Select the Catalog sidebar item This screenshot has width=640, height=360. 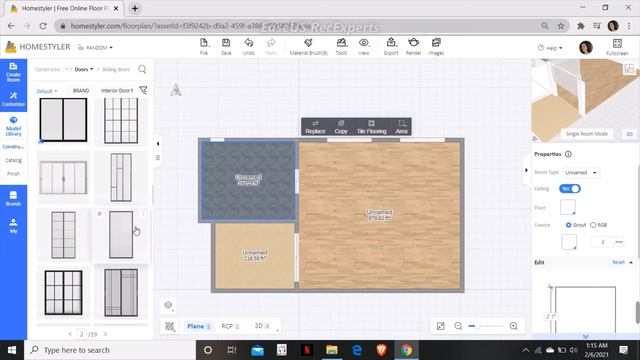click(x=13, y=160)
